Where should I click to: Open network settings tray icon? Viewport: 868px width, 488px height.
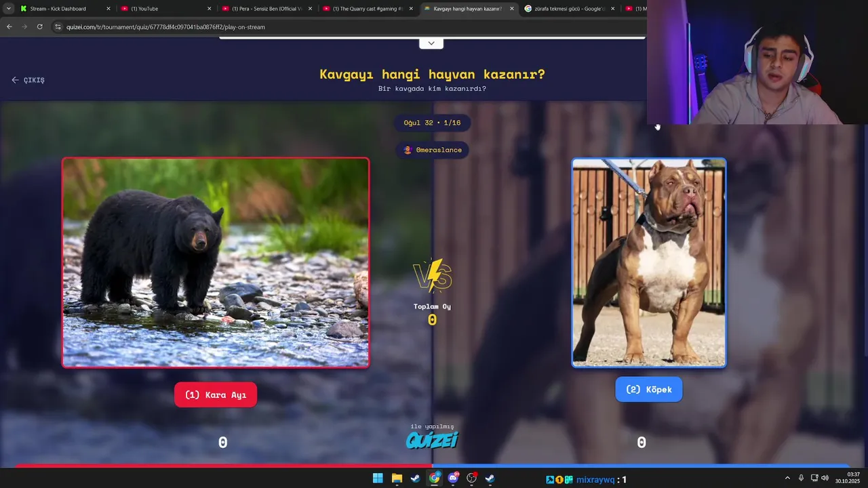click(814, 479)
